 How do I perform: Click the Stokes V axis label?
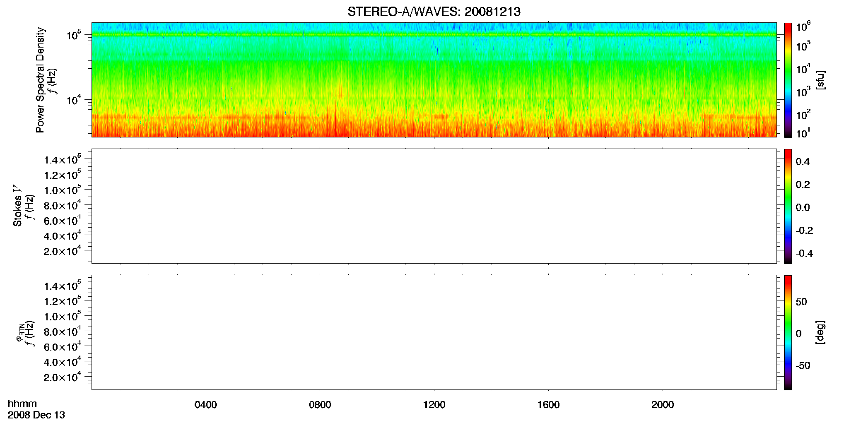pyautogui.click(x=17, y=206)
